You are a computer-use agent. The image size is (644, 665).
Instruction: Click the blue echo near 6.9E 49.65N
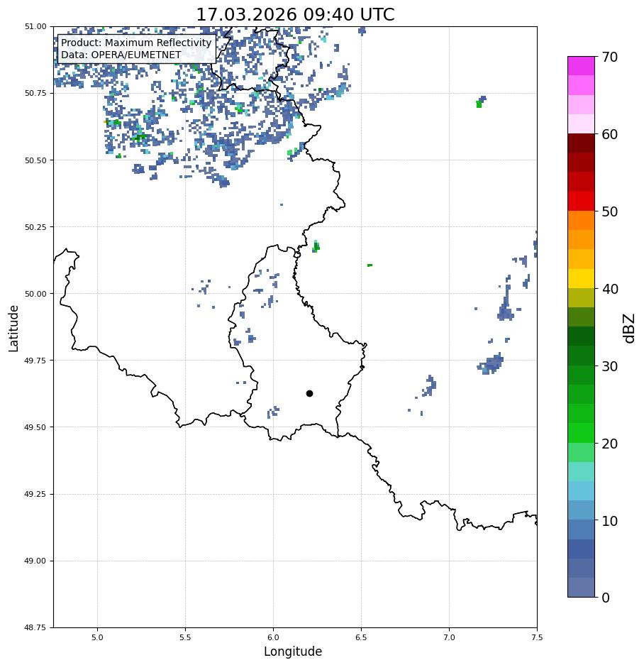[x=430, y=385]
